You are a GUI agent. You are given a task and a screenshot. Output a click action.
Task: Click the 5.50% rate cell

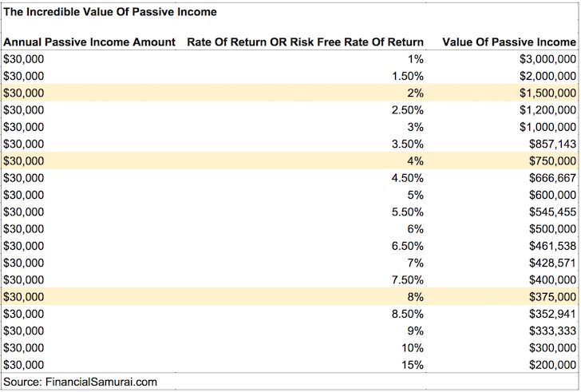407,212
